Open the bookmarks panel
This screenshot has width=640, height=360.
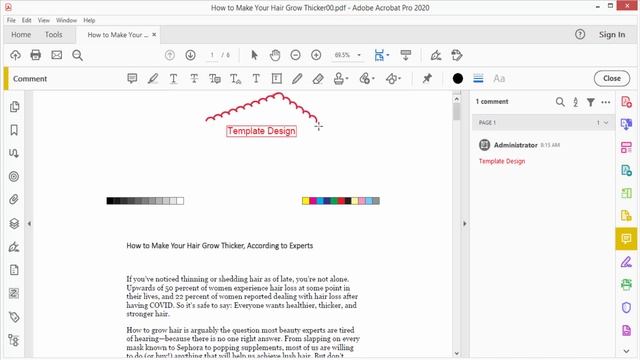pos(14,130)
